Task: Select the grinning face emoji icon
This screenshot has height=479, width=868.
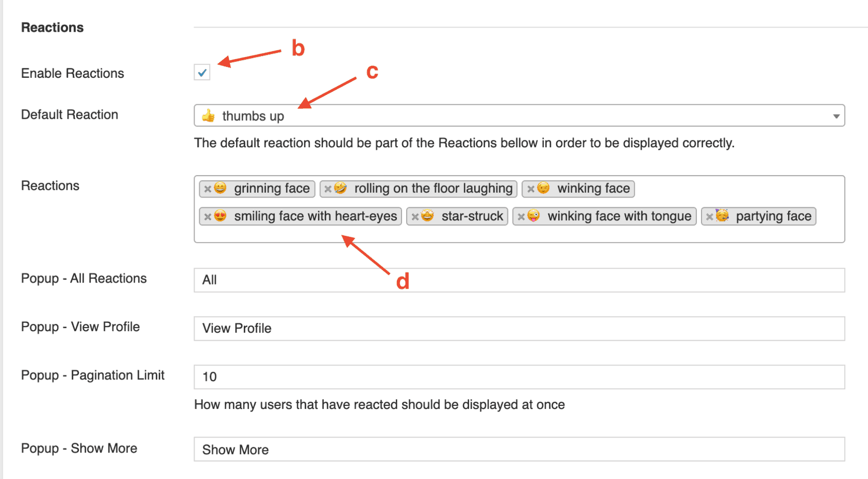Action: coord(220,188)
